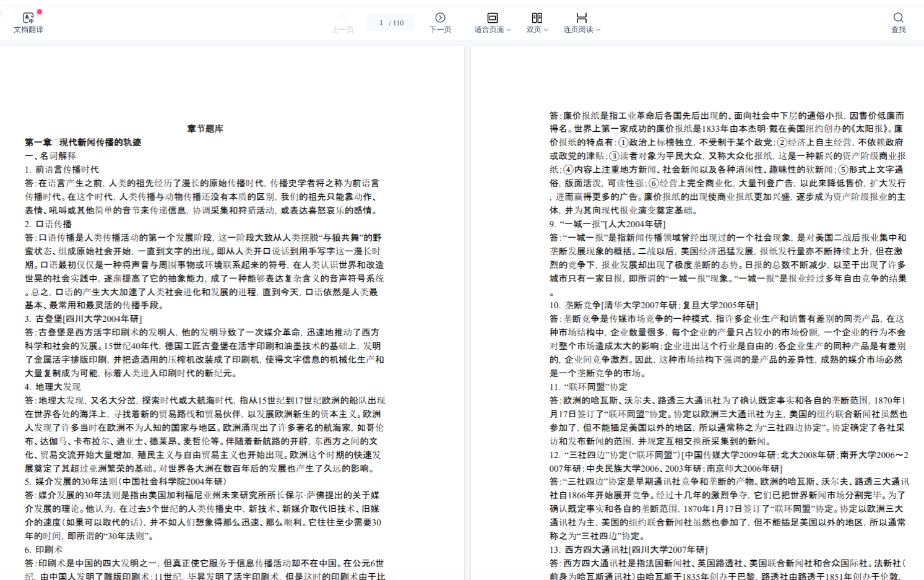Click the 查找 text label

tap(898, 30)
